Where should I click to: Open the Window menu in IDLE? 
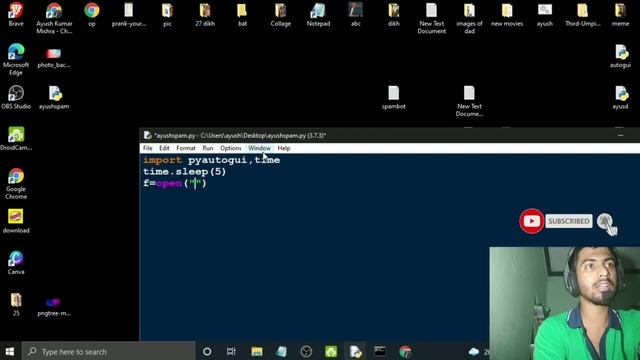(x=259, y=148)
